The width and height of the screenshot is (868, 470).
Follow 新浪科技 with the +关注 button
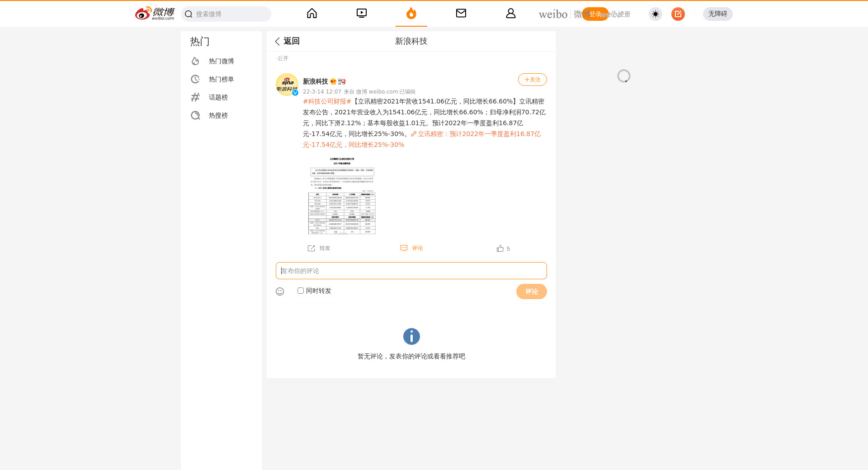click(x=532, y=80)
